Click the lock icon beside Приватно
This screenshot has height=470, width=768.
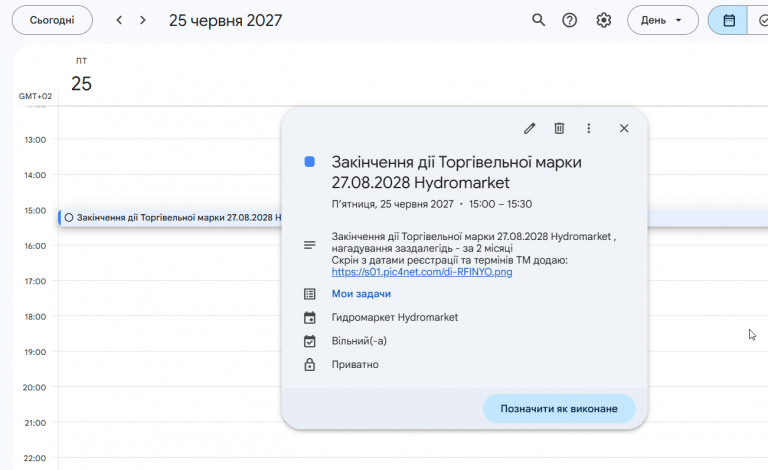tap(310, 364)
